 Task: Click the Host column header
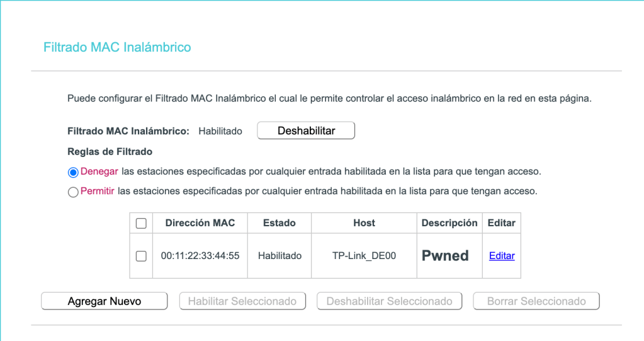point(364,223)
